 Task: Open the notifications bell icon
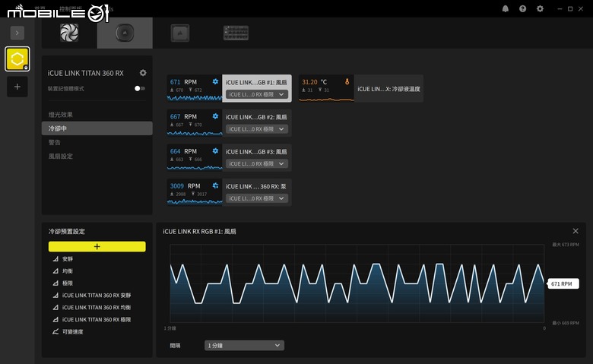click(x=506, y=8)
